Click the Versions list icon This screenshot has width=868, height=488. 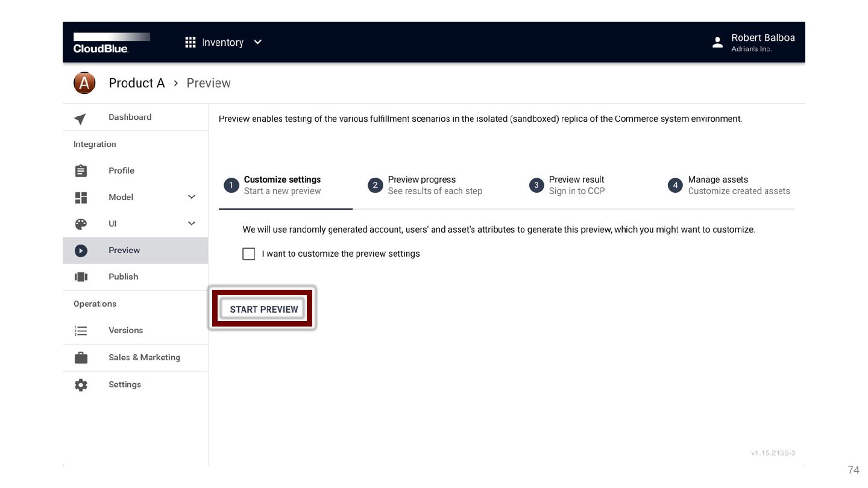[81, 331]
